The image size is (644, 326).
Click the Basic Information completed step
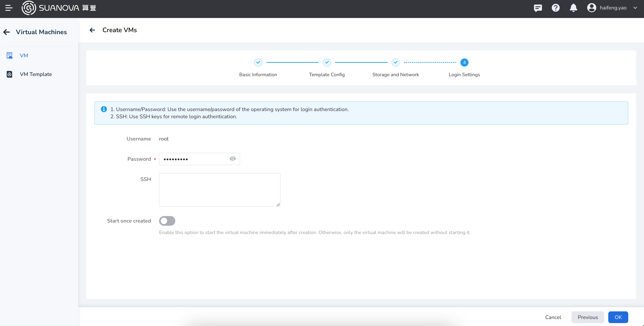coord(258,62)
